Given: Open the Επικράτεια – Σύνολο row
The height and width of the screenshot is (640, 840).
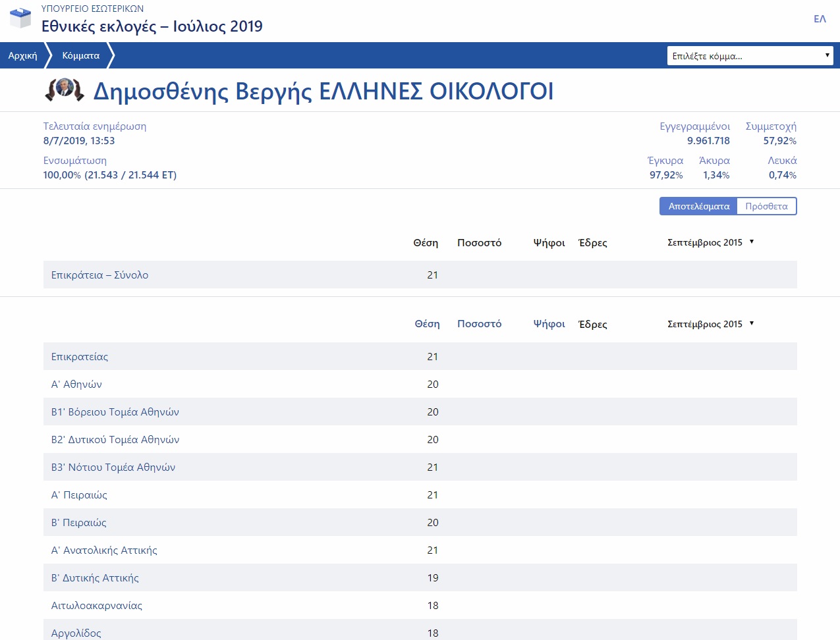Looking at the screenshot, I should tap(99, 275).
